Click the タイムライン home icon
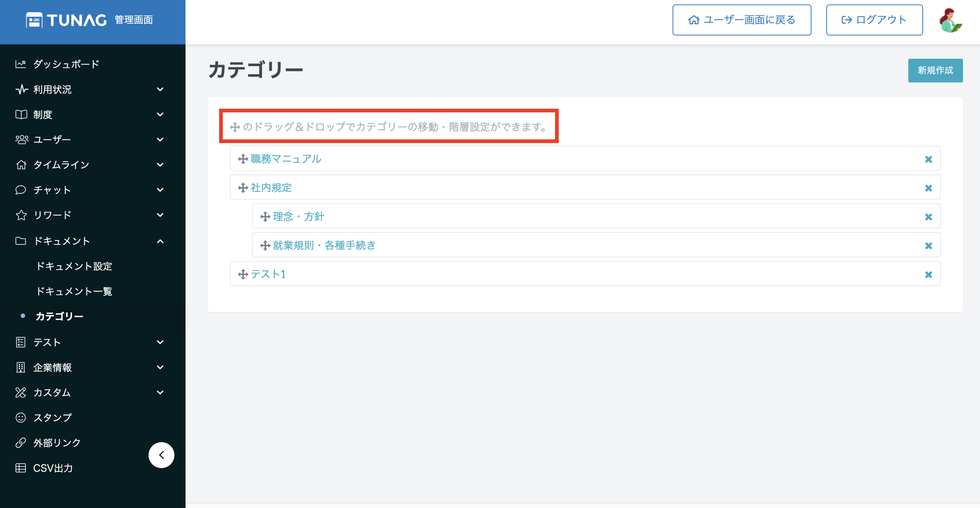The image size is (980, 508). click(x=21, y=165)
